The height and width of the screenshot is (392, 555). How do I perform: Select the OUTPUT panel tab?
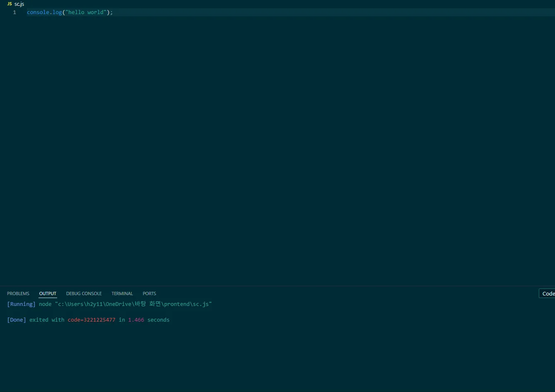pos(48,293)
